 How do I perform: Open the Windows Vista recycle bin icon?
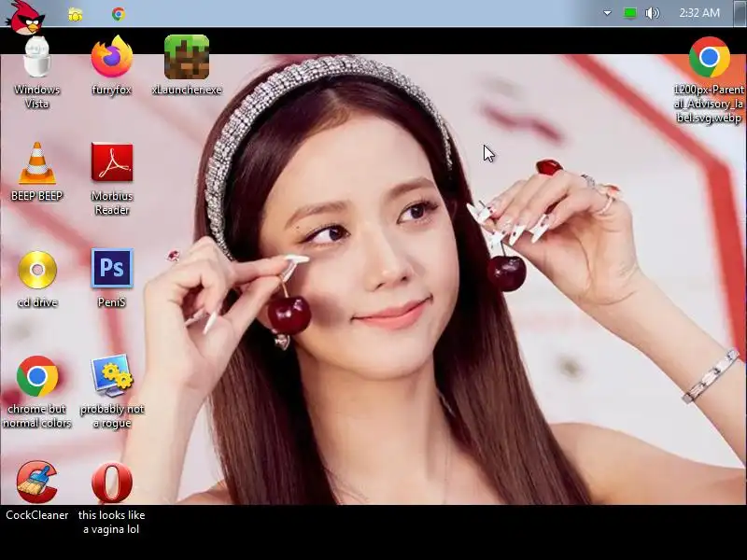(37, 57)
